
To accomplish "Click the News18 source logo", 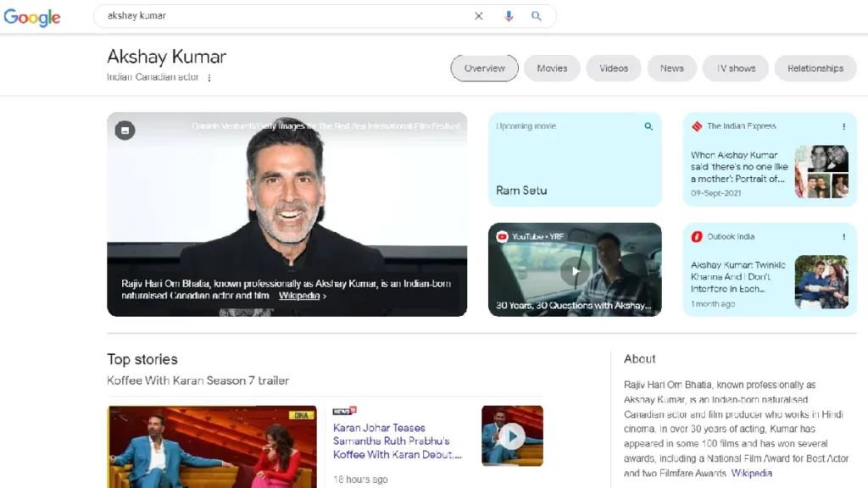I will pos(344,411).
